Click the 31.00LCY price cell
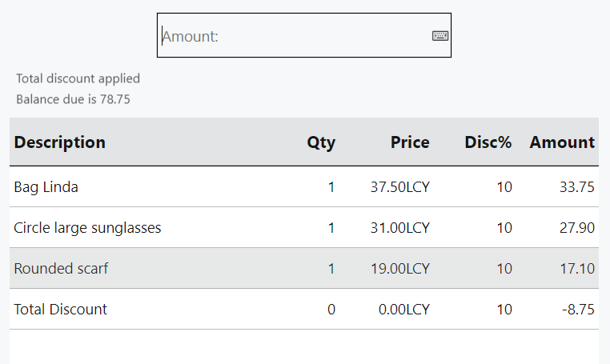This screenshot has width=610, height=364. (400, 228)
